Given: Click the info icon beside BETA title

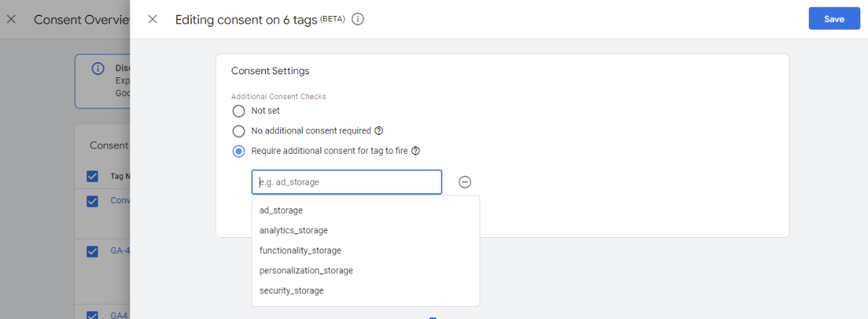Looking at the screenshot, I should (x=358, y=19).
